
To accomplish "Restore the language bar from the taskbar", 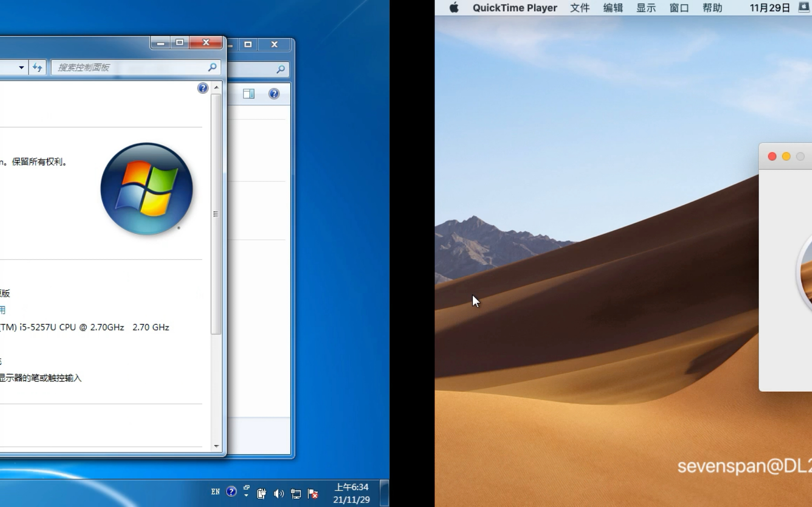I will [247, 488].
